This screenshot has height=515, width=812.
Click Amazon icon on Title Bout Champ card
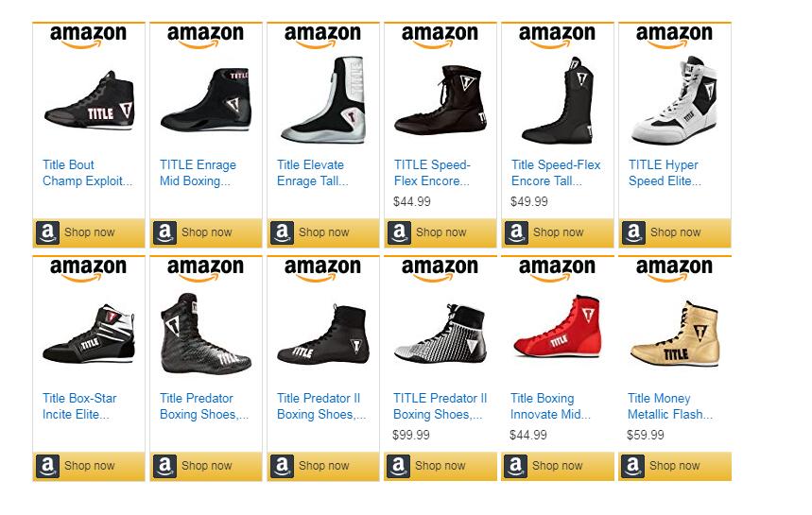(x=47, y=232)
